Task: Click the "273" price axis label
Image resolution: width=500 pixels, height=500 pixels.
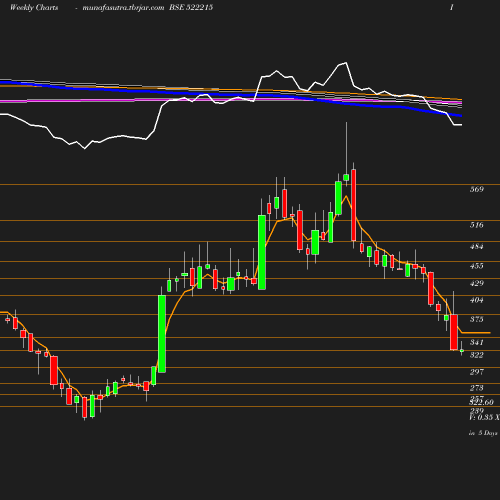Action: (477, 388)
